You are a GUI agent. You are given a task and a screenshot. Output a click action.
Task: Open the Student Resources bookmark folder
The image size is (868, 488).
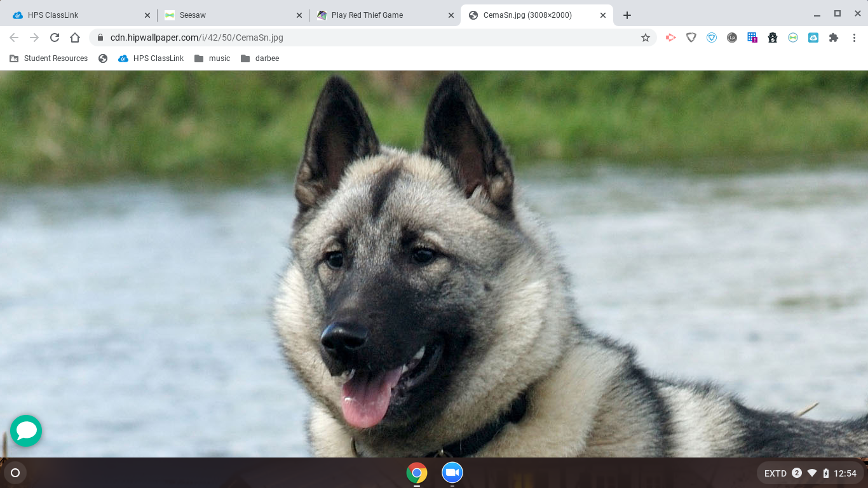(49, 58)
